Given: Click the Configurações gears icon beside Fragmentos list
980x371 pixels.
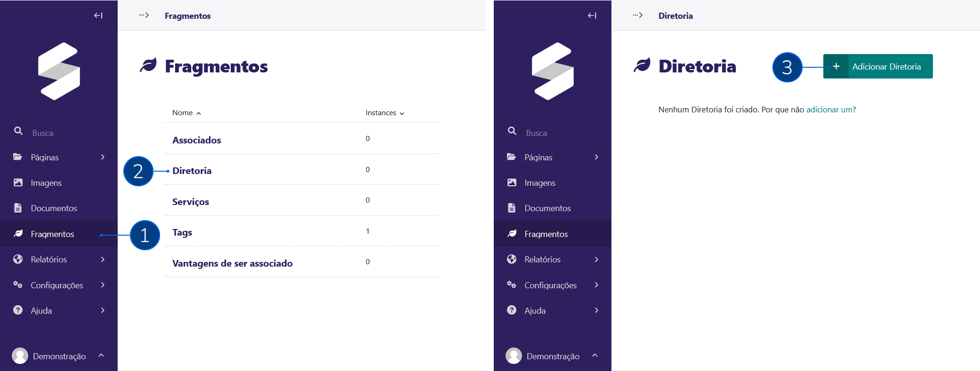Looking at the screenshot, I should tap(18, 285).
